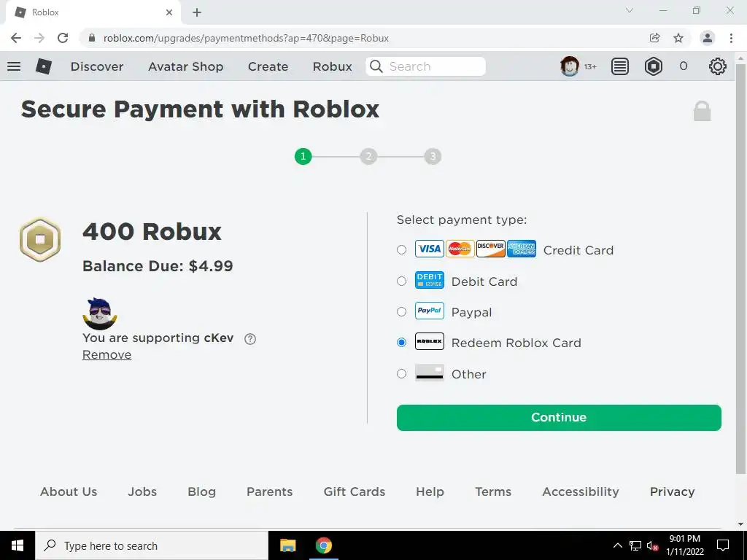Select the Roblox browser tab
This screenshot has height=560, width=747.
click(93, 12)
